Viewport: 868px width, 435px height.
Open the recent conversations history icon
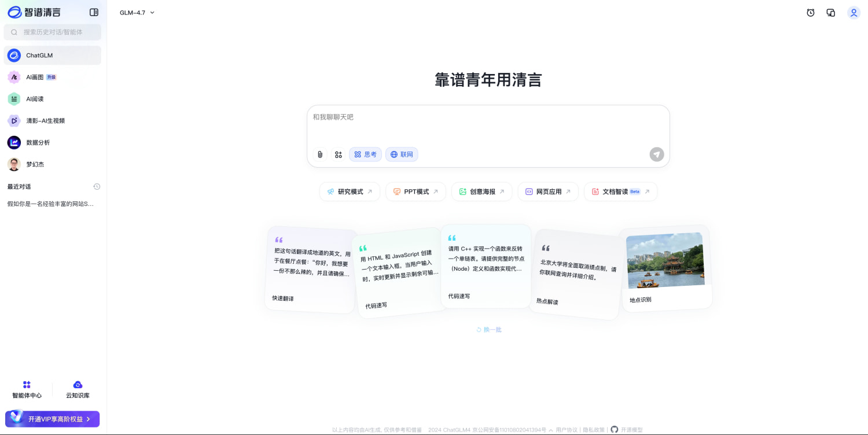tap(97, 186)
